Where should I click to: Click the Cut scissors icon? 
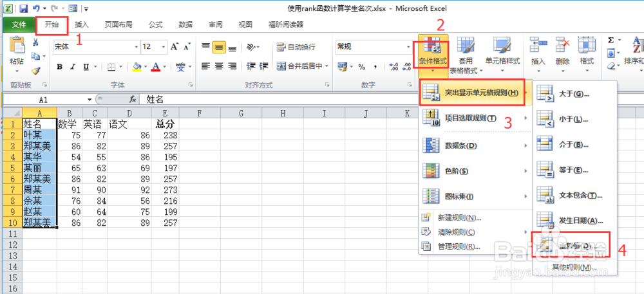(35, 42)
